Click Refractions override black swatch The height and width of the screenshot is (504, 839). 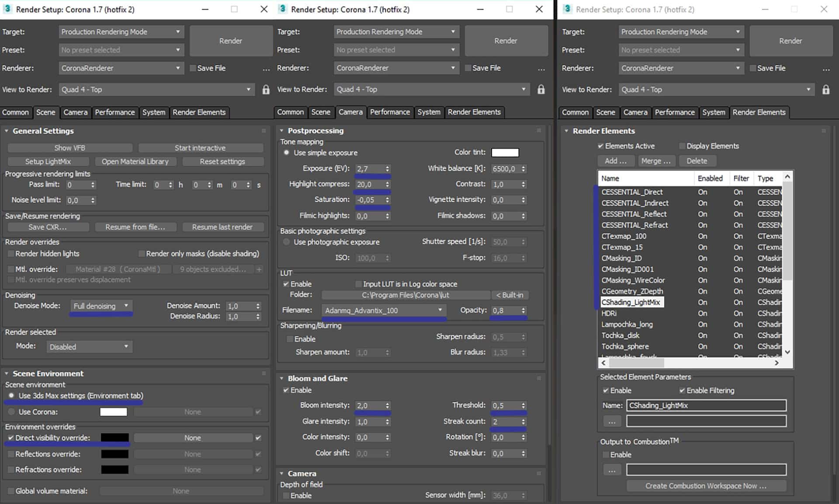(x=115, y=470)
